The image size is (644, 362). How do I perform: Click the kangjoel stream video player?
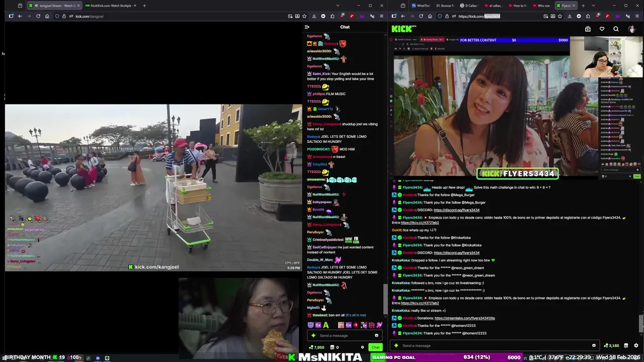point(153,188)
